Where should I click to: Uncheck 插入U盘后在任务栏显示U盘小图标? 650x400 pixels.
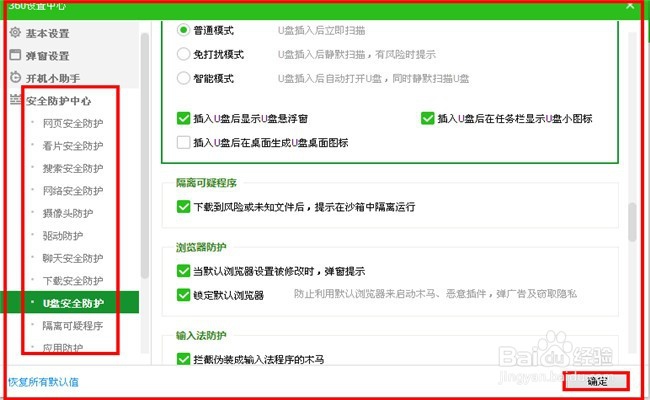427,119
